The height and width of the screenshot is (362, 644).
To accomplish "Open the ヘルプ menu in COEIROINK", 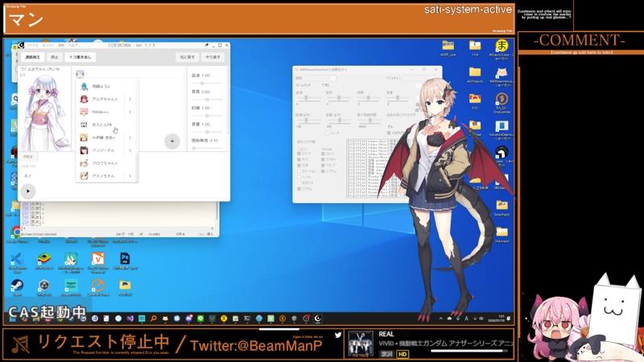I will tap(72, 45).
